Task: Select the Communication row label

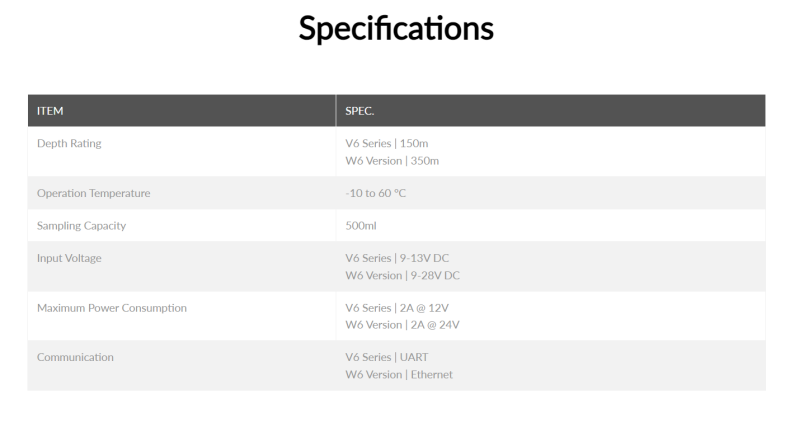Action: pos(75,357)
